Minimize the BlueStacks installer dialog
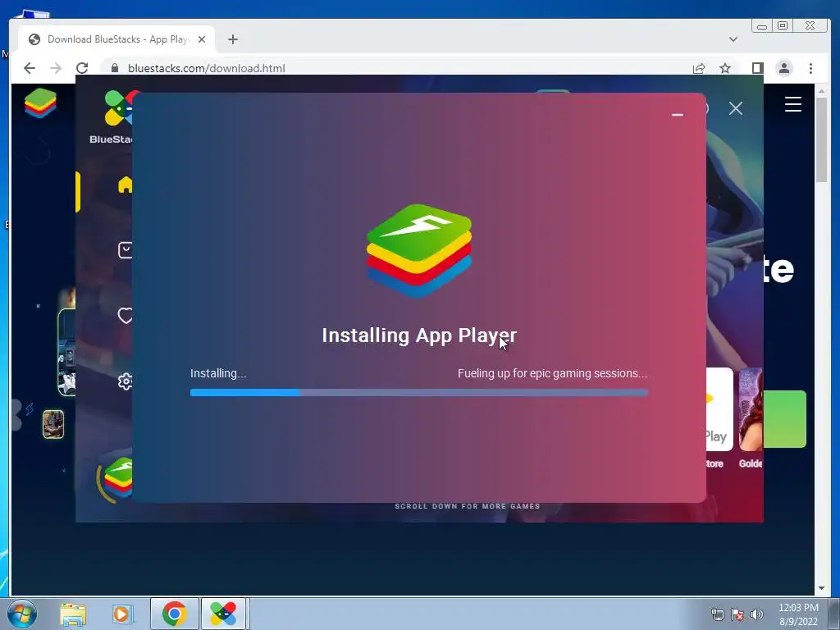This screenshot has width=840, height=630. 677,115
